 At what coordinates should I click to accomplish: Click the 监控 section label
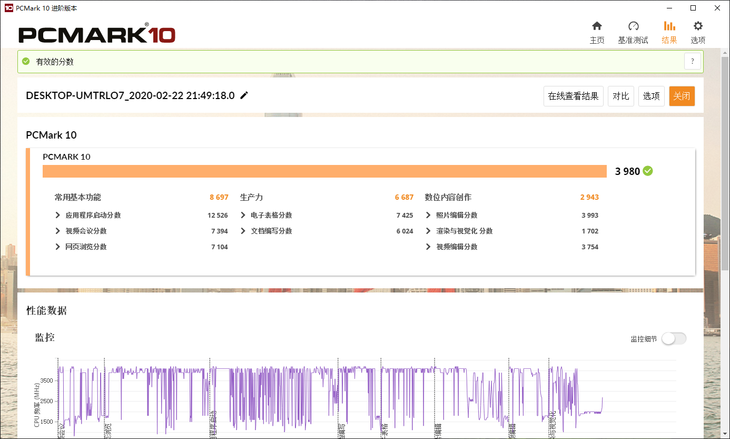point(45,337)
